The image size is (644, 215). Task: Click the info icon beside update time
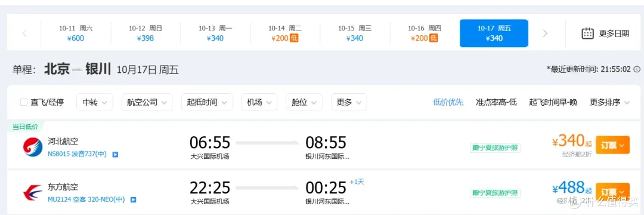click(637, 69)
